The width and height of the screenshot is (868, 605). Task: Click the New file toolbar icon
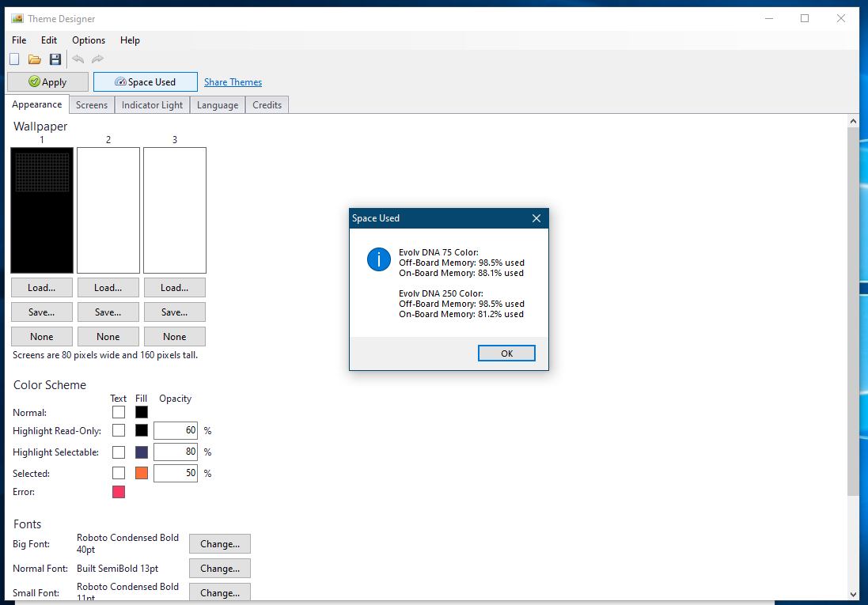(x=14, y=59)
